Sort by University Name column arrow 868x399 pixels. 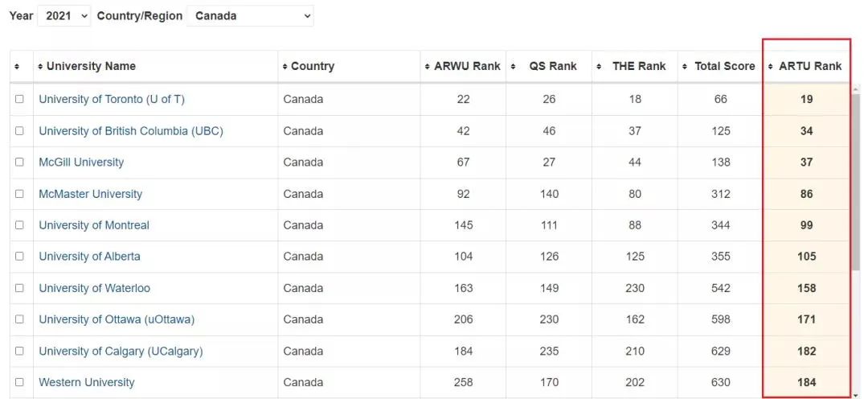[41, 67]
